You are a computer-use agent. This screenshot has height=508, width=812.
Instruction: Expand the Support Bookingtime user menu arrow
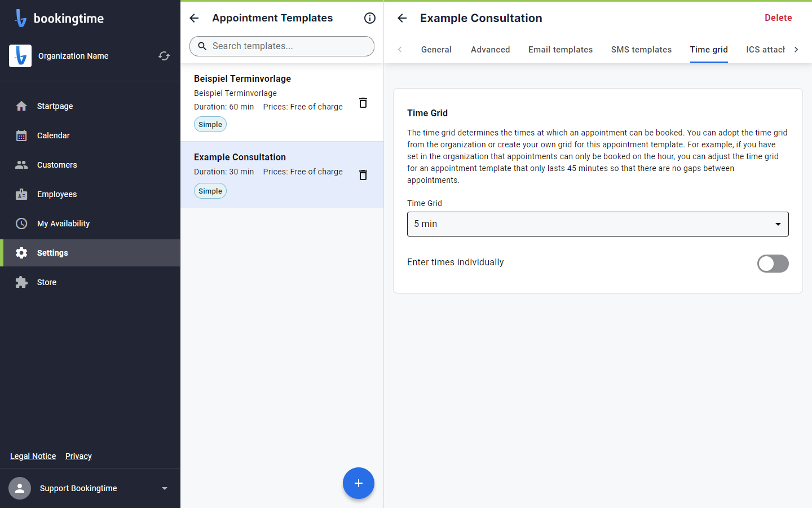coord(165,488)
